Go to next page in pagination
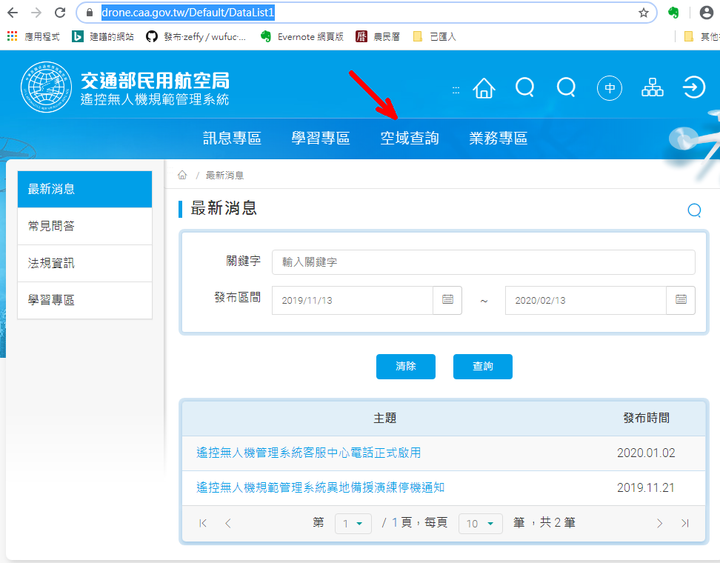 point(659,523)
